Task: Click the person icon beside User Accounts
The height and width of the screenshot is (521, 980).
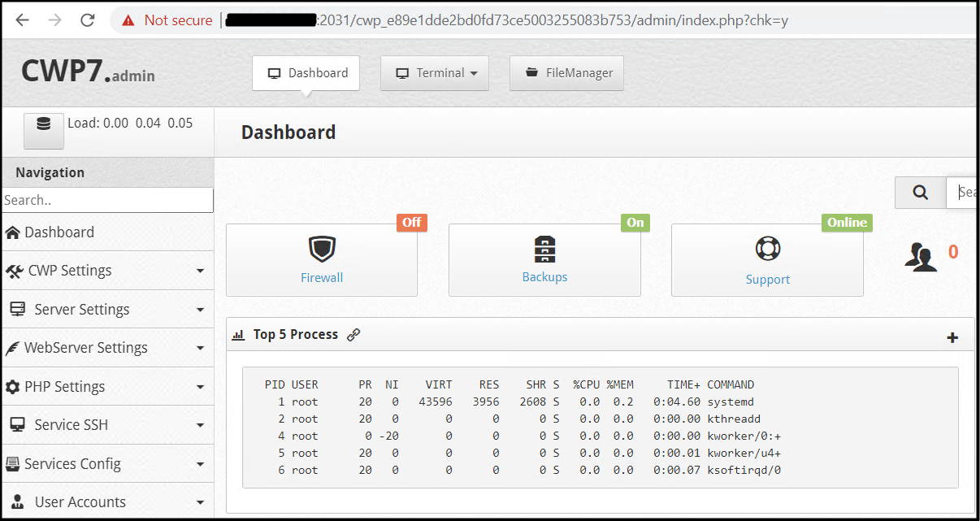Action: click(17, 502)
